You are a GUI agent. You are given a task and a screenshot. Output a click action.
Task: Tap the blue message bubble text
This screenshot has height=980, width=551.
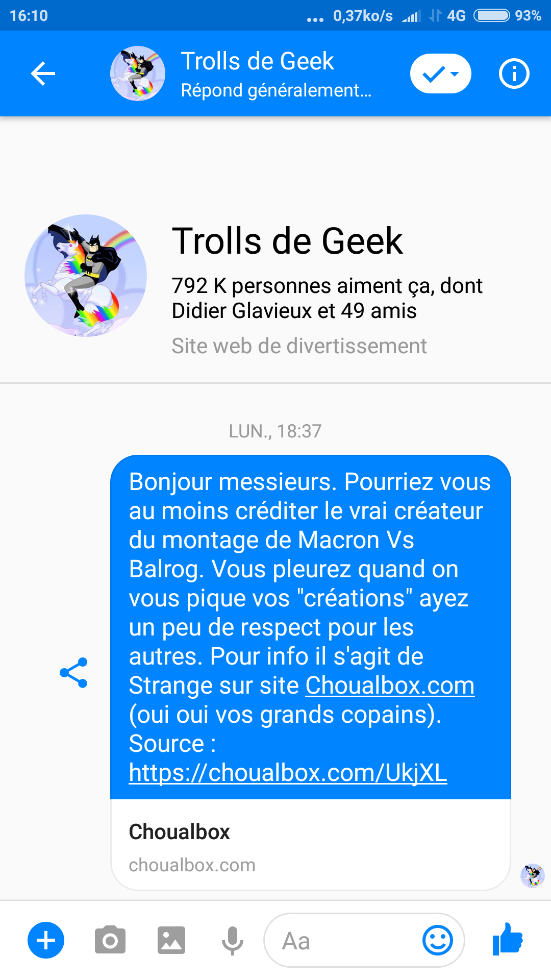(311, 627)
